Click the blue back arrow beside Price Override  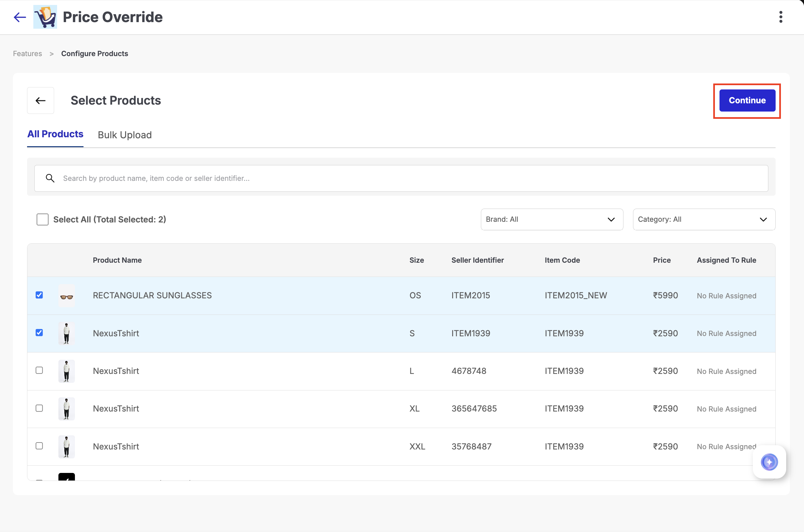point(20,17)
